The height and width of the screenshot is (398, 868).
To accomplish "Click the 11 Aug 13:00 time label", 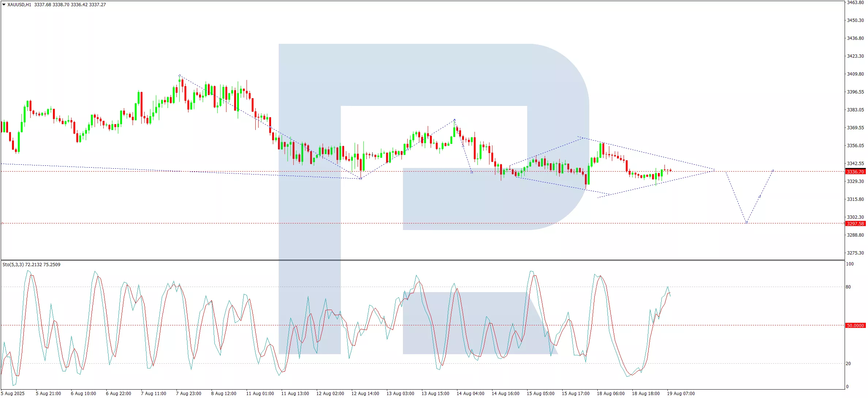I will coord(295,393).
